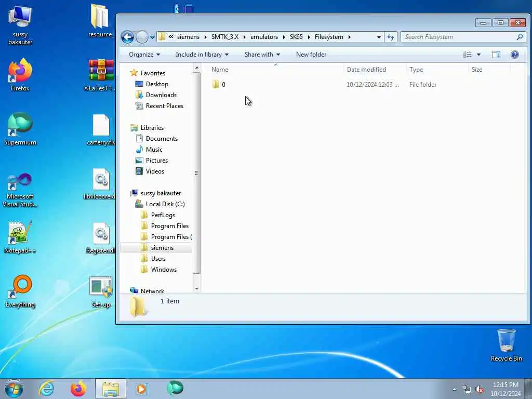532x399 pixels.
Task: Click the SK65 breadcrumb segment
Action: click(x=296, y=37)
